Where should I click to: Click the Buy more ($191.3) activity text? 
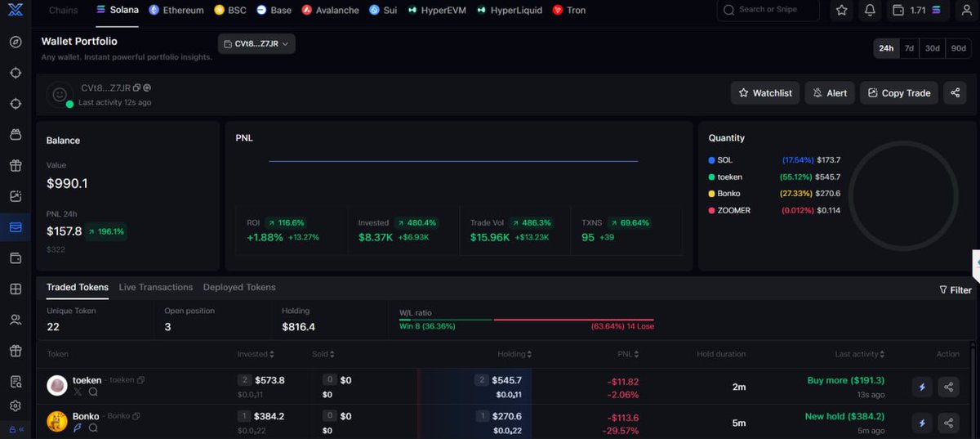[845, 380]
